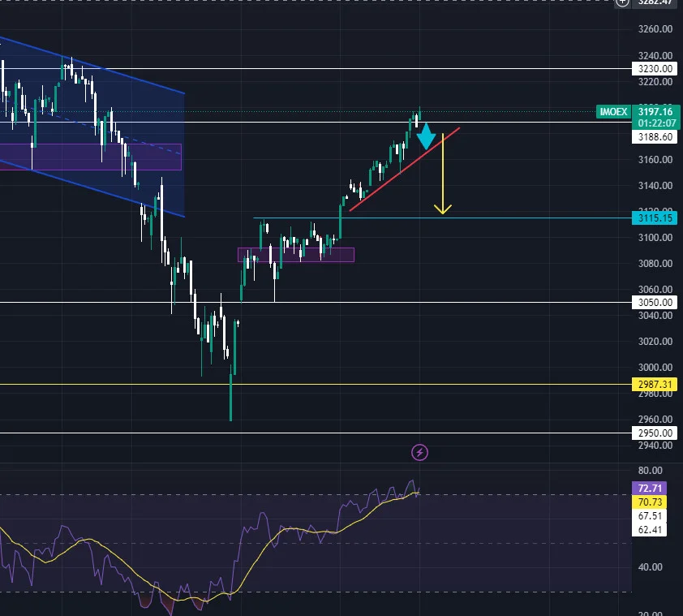Select the cyan 3115.15 price label

coord(655,218)
